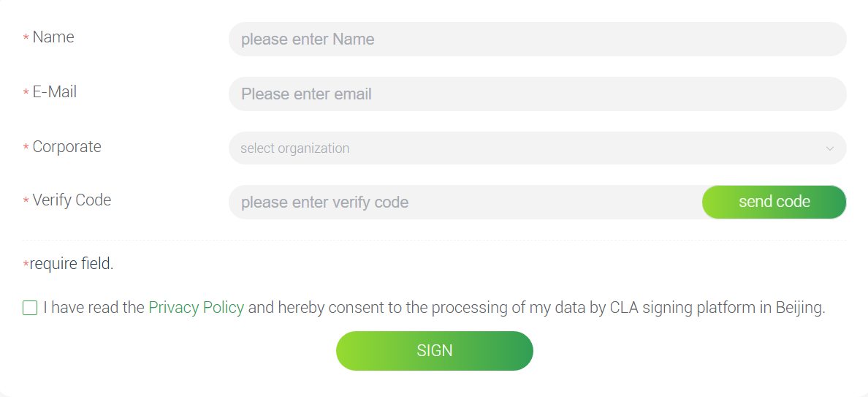Click the 'require field.' note text
This screenshot has height=397, width=868.
point(72,264)
